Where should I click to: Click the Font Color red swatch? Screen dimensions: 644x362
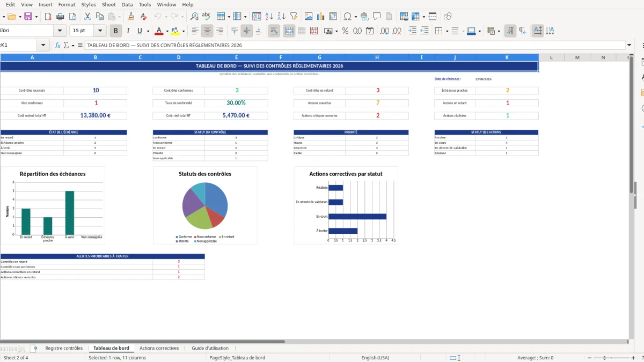(158, 31)
